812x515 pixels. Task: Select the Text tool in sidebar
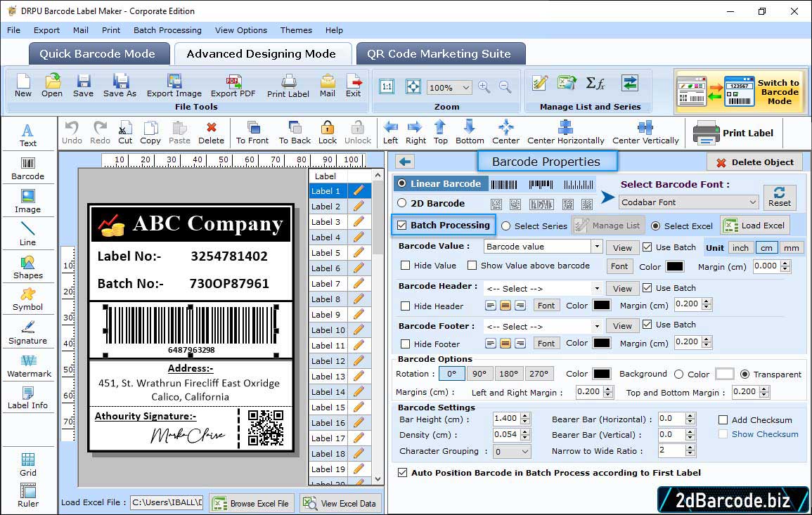(28, 136)
